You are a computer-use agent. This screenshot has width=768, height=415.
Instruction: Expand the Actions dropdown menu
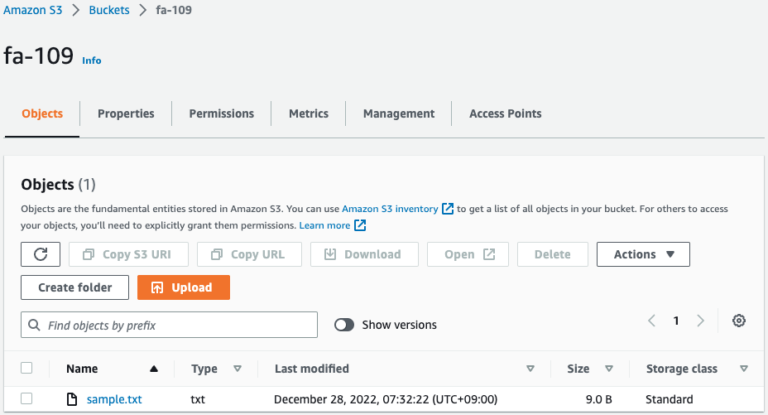tap(643, 254)
